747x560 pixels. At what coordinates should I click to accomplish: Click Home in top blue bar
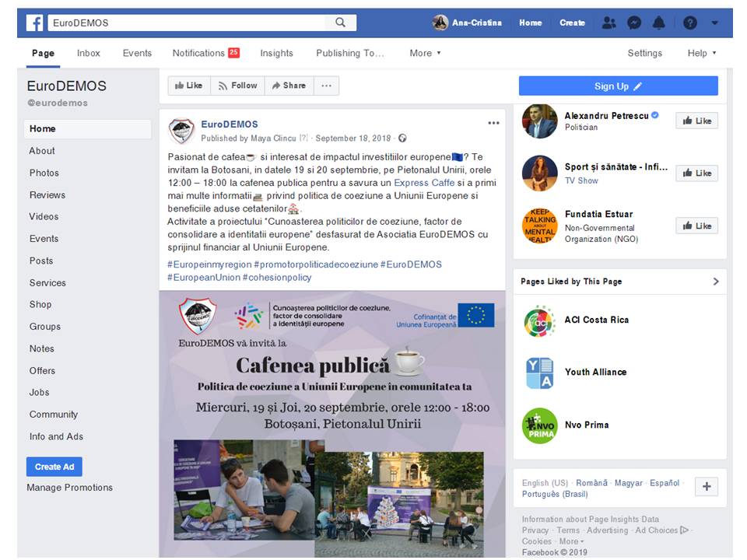(530, 23)
